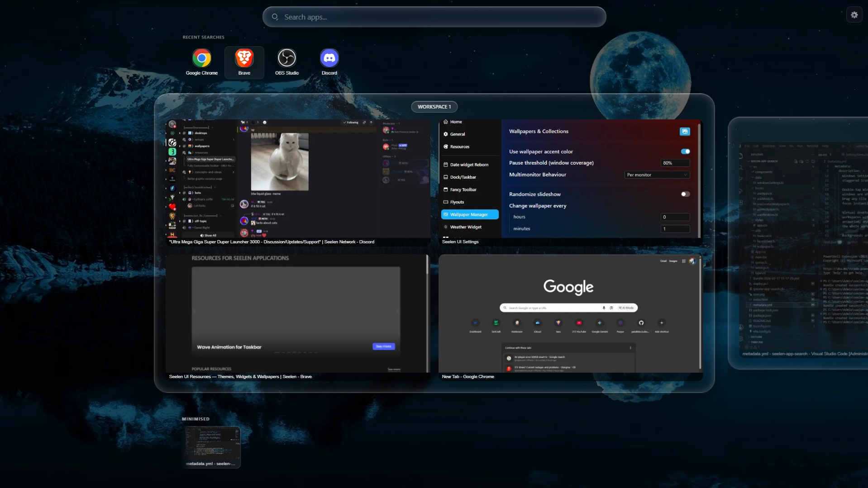Open Home in Seelen UI Settings
This screenshot has height=488, width=868.
(x=470, y=122)
